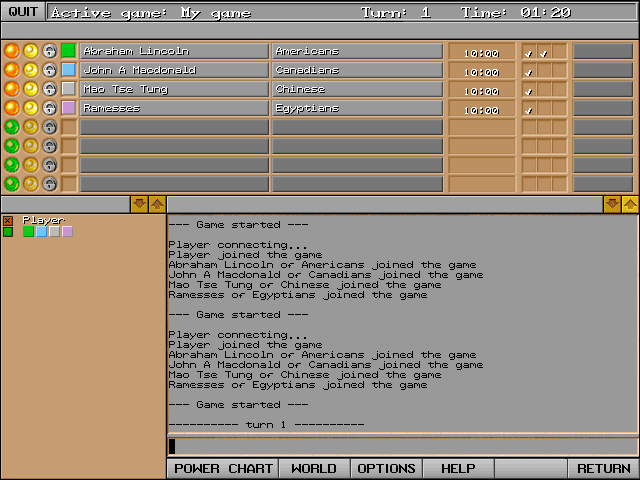
Task: Select the Mao Tse Tung name field
Action: (174, 89)
